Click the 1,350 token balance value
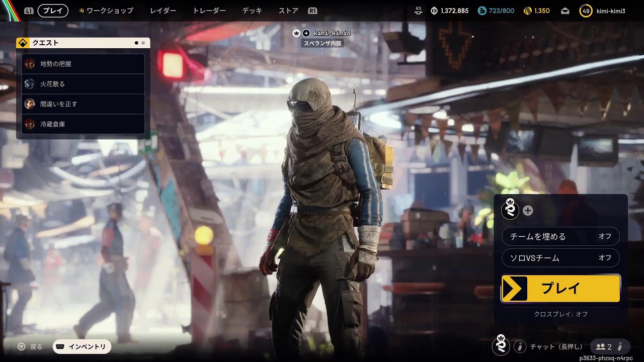Screen dimensions: 644x362 542,11
